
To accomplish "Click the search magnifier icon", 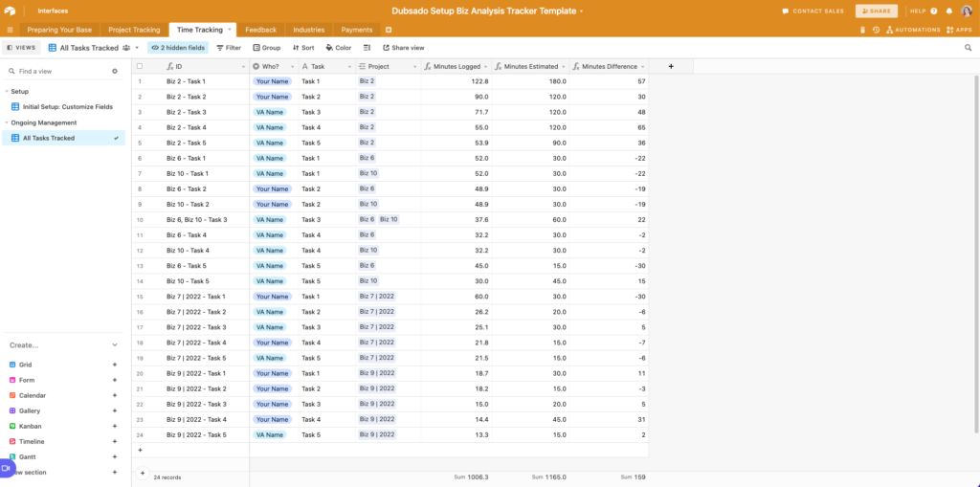I will 969,48.
